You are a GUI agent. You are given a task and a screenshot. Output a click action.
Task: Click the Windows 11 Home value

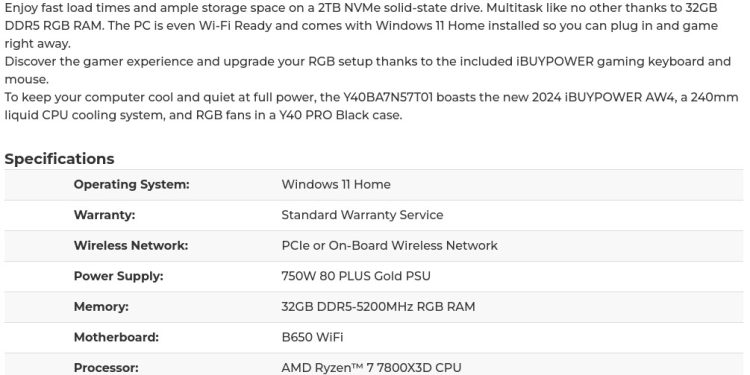[x=336, y=185]
